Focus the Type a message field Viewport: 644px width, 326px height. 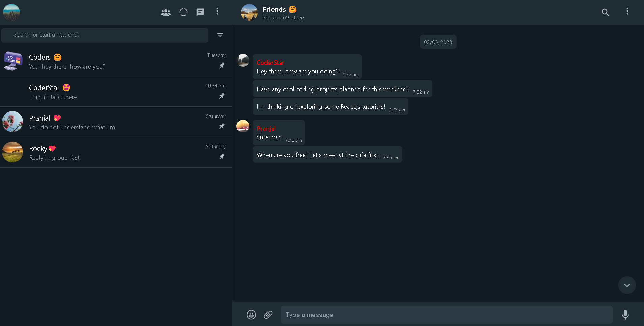[x=446, y=315]
